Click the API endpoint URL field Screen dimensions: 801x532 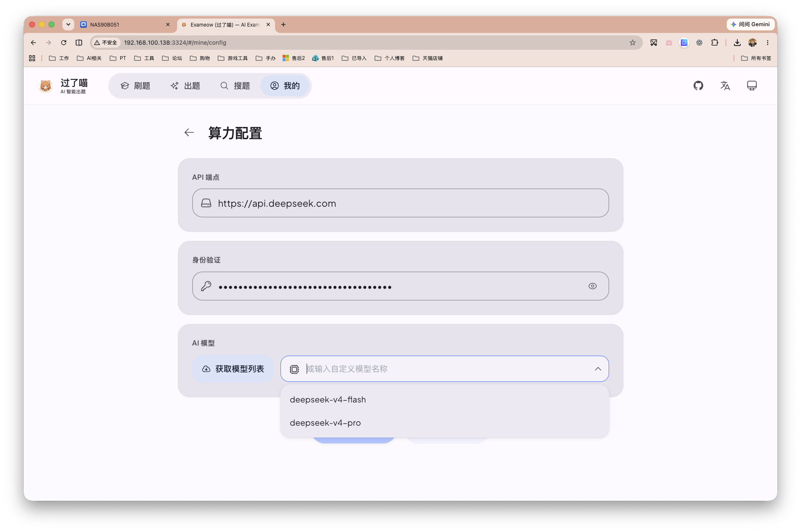(x=400, y=203)
